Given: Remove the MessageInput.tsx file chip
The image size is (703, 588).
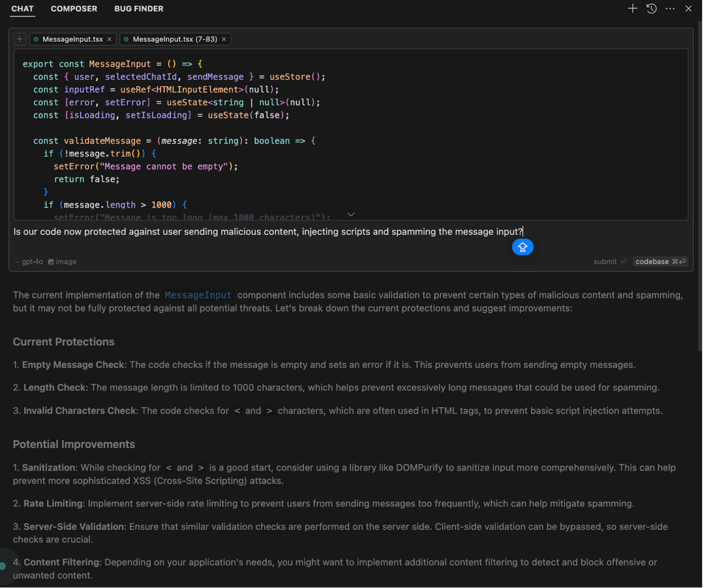Looking at the screenshot, I should [109, 39].
